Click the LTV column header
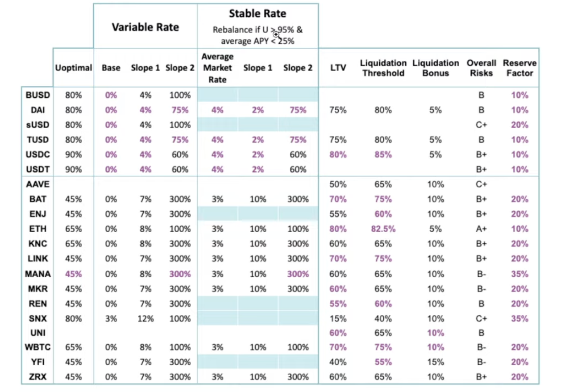This screenshot has height=392, width=565. click(337, 68)
